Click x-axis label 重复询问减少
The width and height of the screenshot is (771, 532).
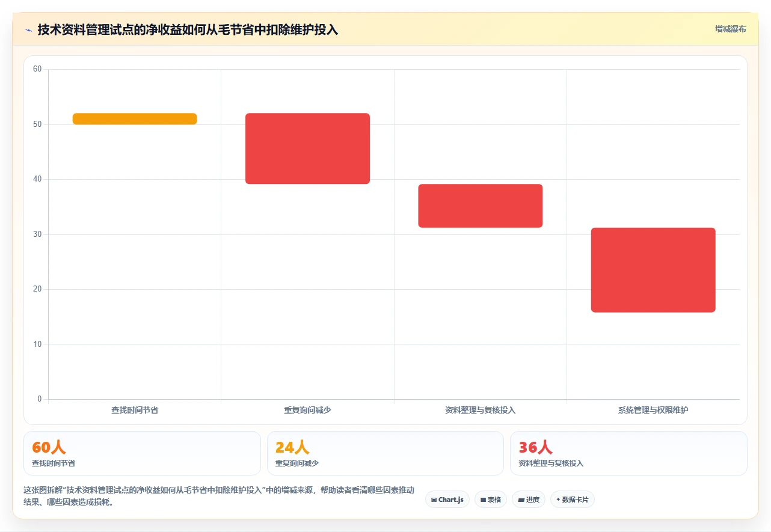307,410
